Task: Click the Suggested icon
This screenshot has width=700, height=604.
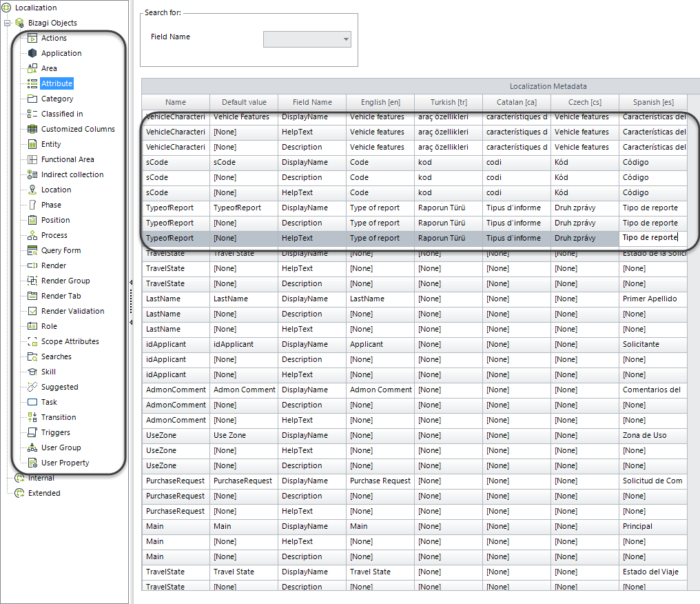Action: pos(32,387)
